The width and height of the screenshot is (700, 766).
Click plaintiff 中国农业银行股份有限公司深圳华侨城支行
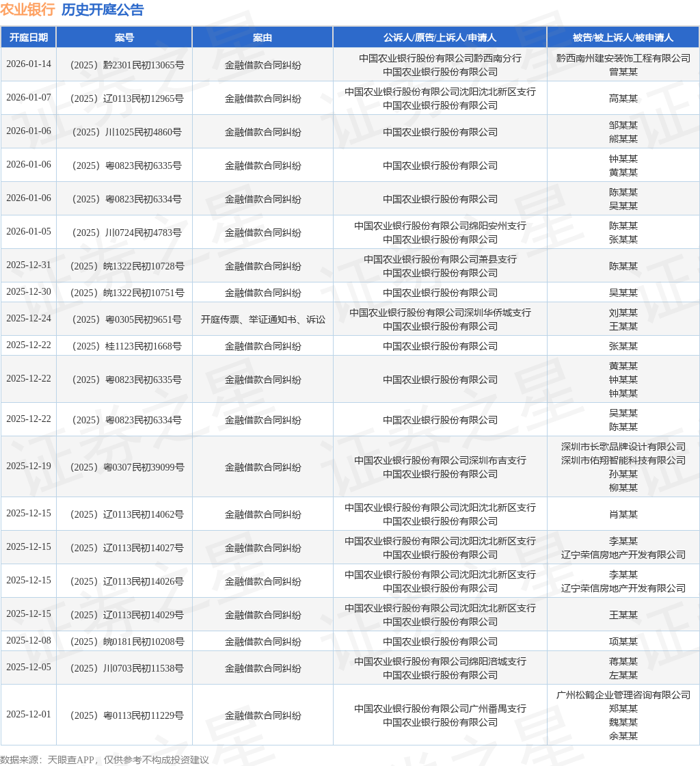(440, 313)
